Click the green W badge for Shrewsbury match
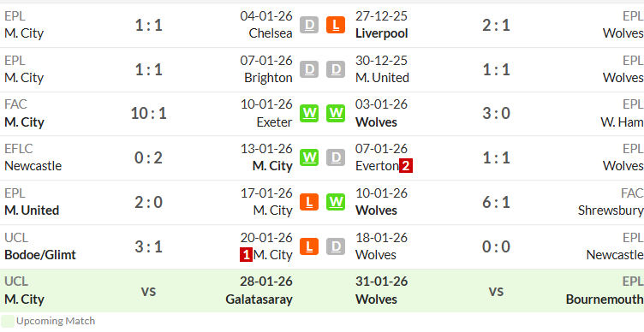Screen dimensions: 644x332 click(x=336, y=202)
